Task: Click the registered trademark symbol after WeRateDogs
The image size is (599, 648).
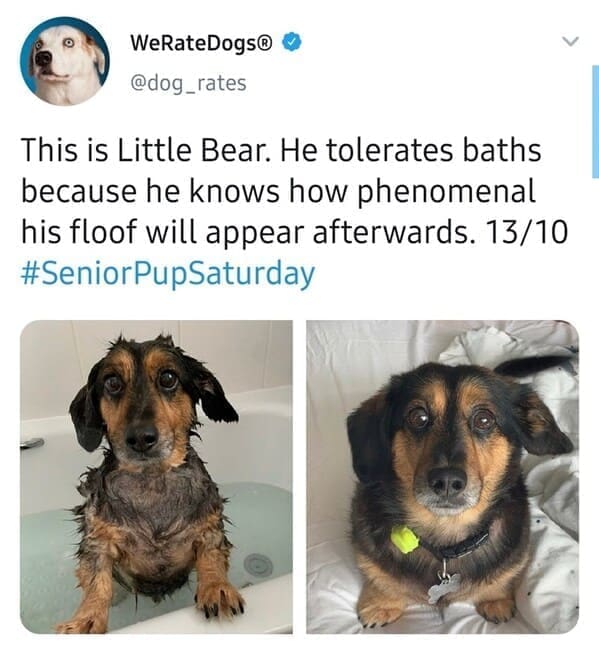Action: 265,42
